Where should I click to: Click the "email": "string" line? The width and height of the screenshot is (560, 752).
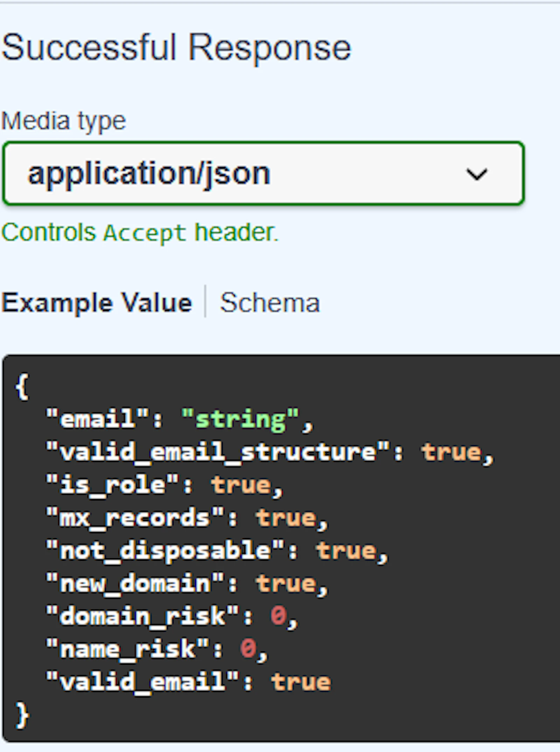(180, 419)
